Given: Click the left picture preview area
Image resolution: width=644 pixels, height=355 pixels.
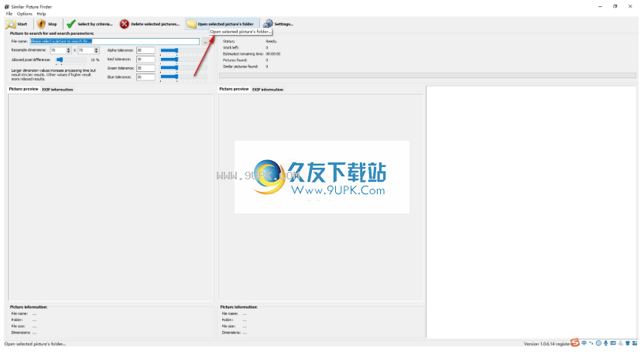Looking at the screenshot, I should pos(111,198).
